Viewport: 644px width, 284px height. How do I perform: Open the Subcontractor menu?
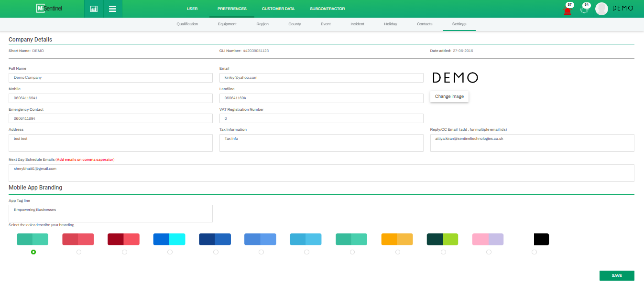[x=327, y=9]
